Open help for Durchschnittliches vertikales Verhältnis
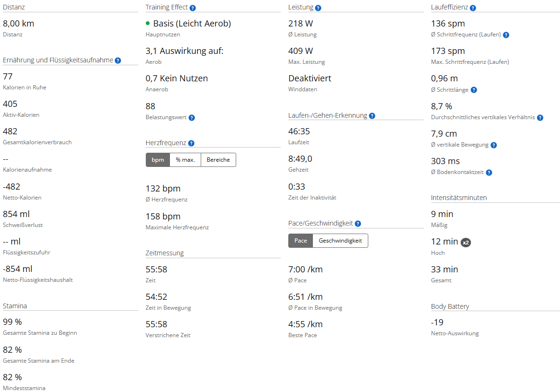This screenshot has width=560, height=392. point(540,118)
